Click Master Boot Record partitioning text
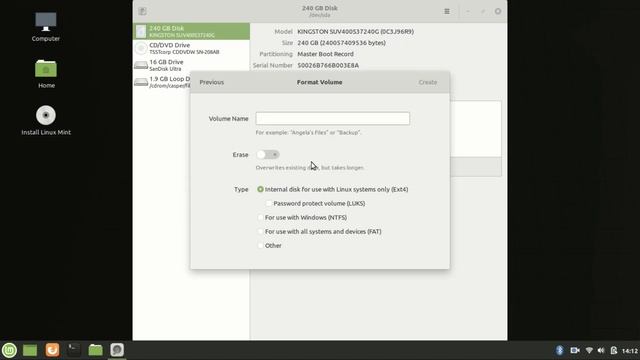The height and width of the screenshot is (360, 640). click(x=325, y=54)
